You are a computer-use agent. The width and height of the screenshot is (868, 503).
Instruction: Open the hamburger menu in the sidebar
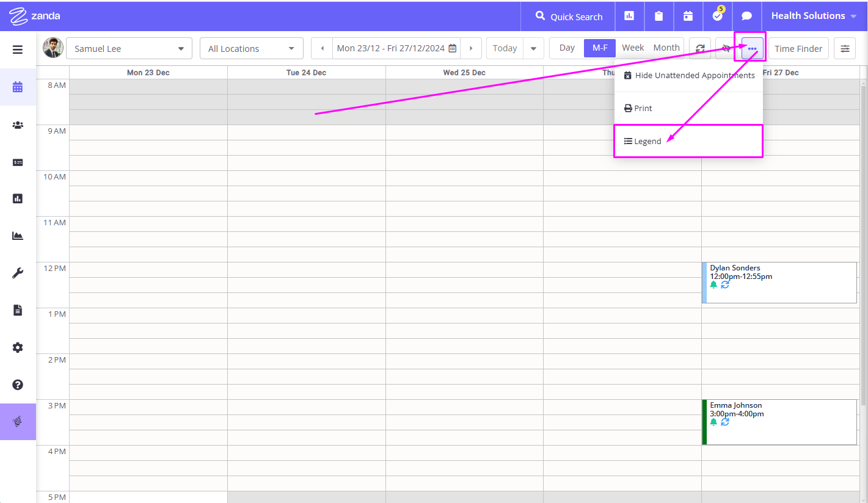click(x=18, y=49)
